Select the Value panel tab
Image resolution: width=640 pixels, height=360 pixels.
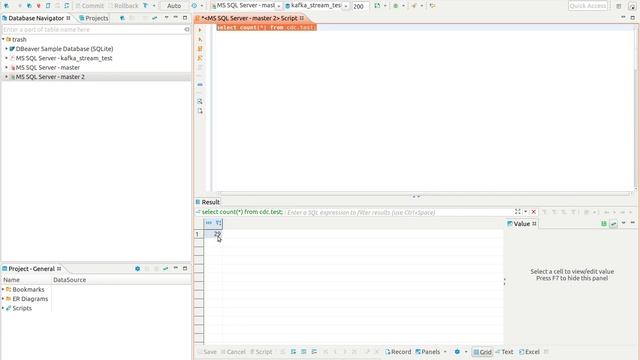click(x=521, y=224)
